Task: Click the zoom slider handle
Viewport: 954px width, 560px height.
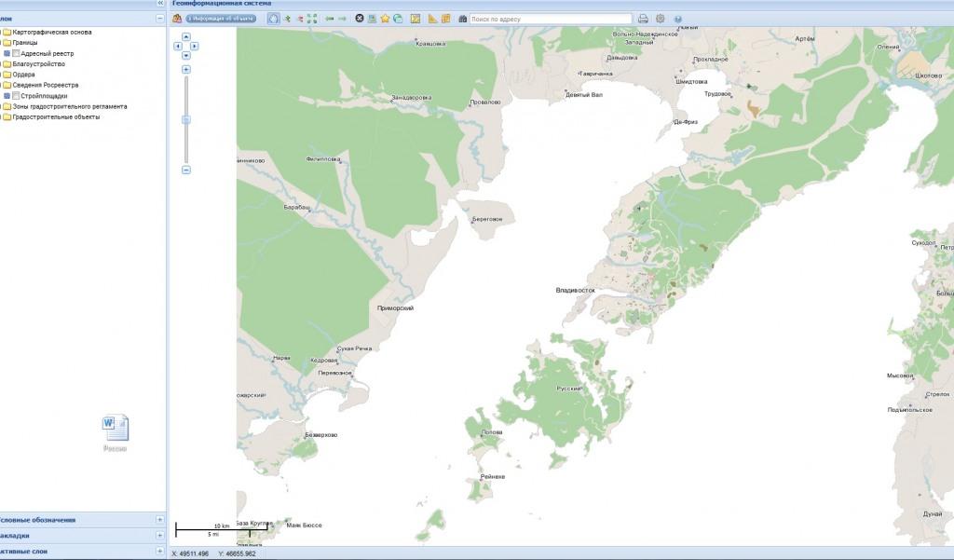Action: point(186,119)
